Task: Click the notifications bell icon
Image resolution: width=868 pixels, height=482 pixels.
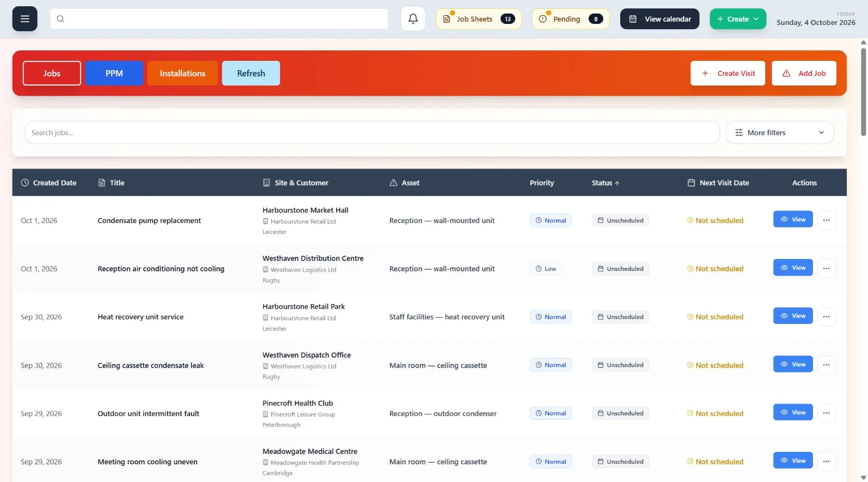Action: click(413, 19)
